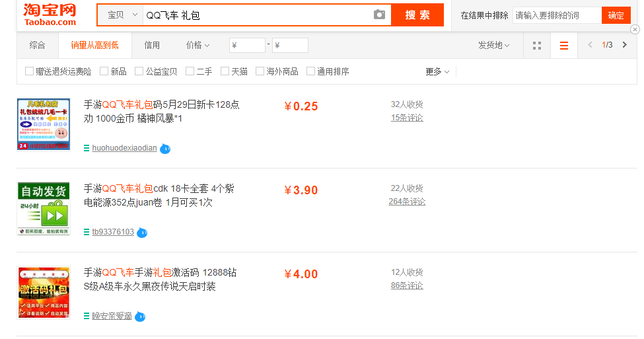Click the Taobao logo
This screenshot has height=339, width=644.
(50, 15)
